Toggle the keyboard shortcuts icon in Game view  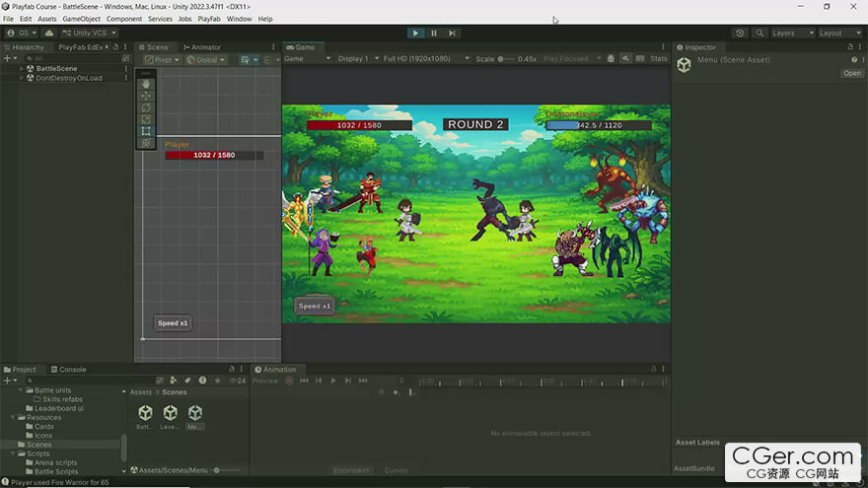pyautogui.click(x=640, y=58)
